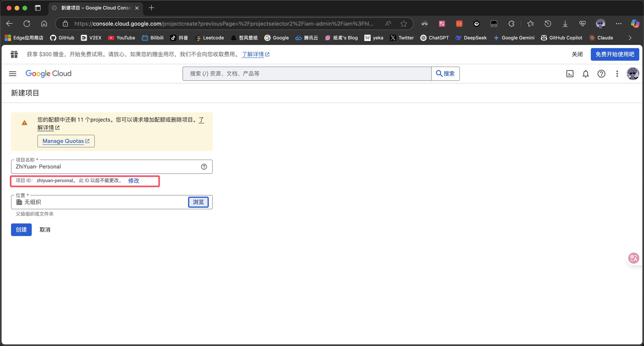Open the Google Cloud navigation hamburger menu

(x=12, y=73)
